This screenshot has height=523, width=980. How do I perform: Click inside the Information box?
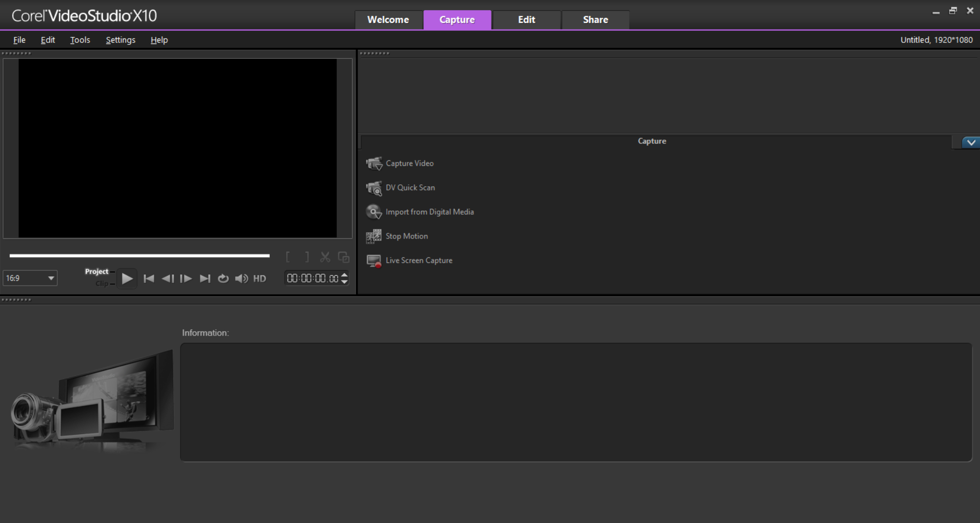(576, 402)
